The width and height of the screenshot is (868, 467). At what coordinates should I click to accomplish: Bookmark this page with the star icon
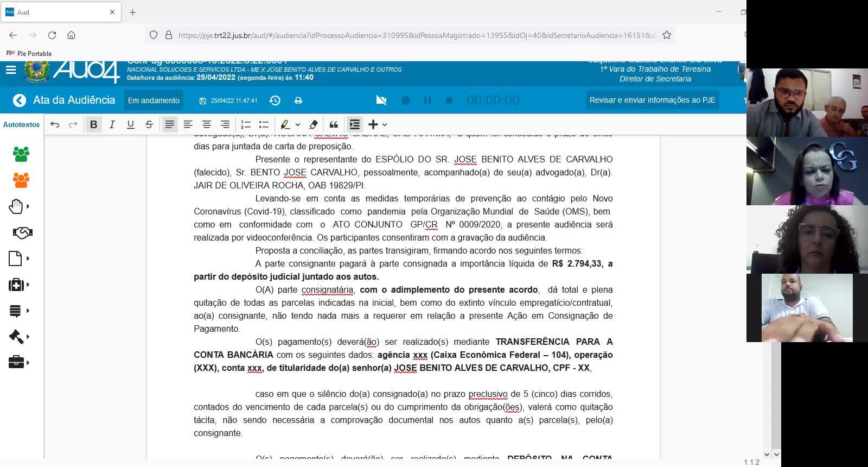pos(667,35)
